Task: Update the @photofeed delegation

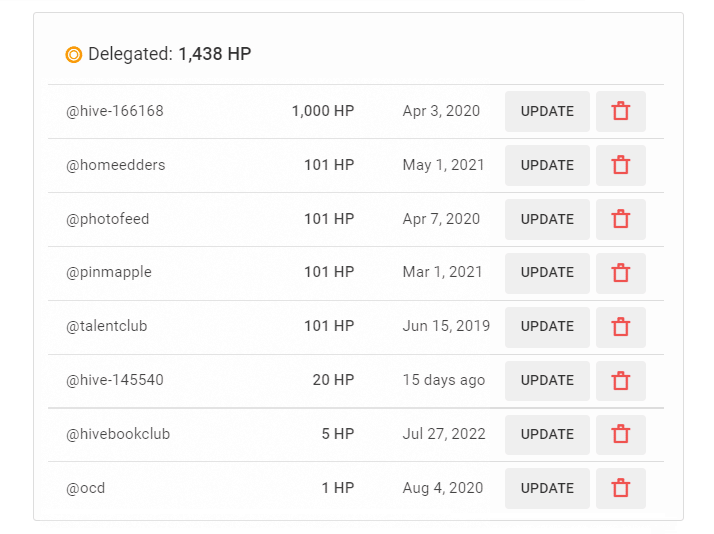Action: pos(547,219)
